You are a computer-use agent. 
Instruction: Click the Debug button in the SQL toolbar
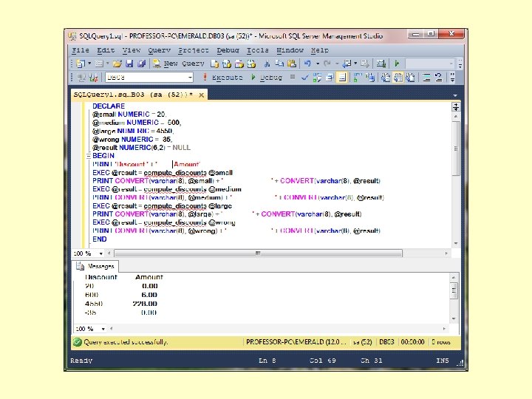266,78
